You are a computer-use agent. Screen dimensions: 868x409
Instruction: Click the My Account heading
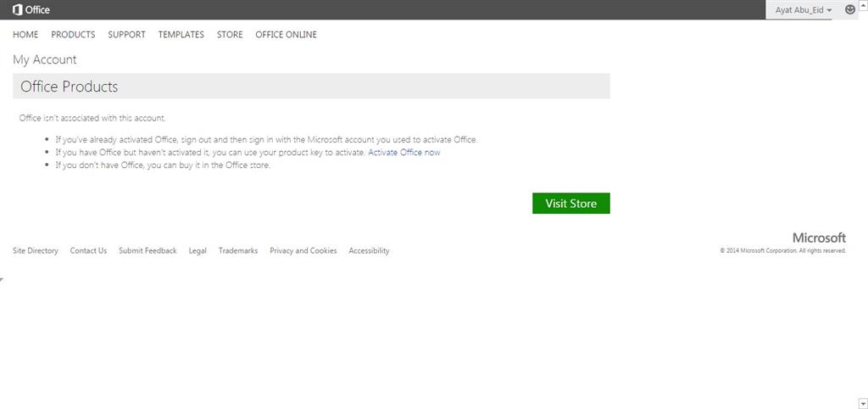point(45,59)
